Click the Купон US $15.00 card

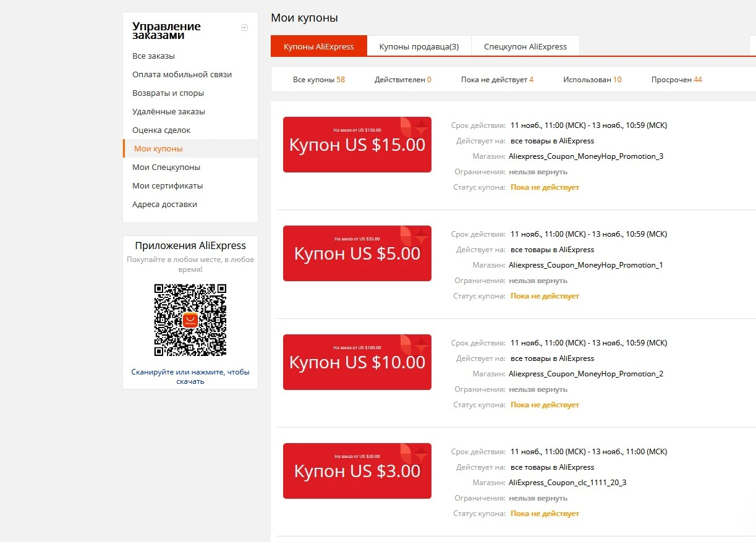point(357,145)
